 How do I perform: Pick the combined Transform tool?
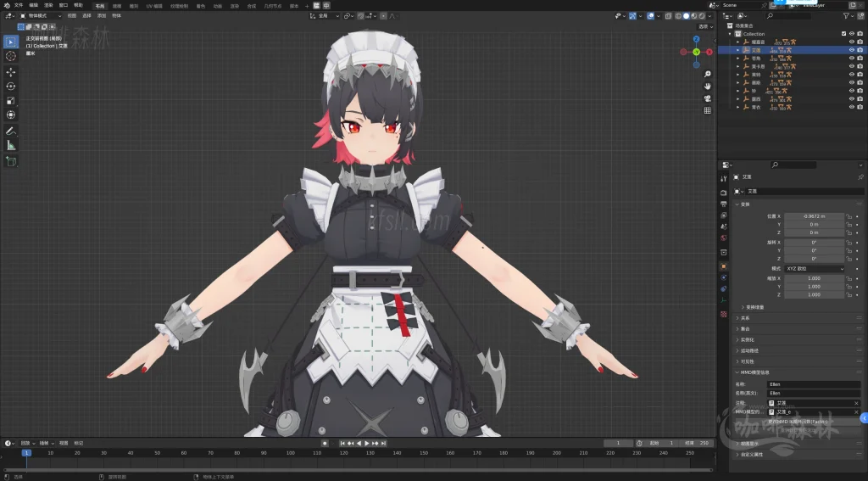tap(10, 115)
